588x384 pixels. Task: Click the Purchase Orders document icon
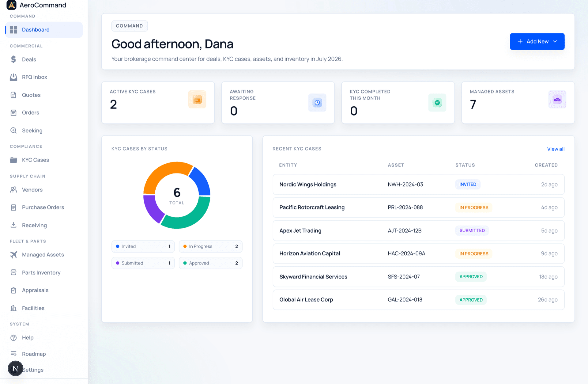pyautogui.click(x=13, y=207)
